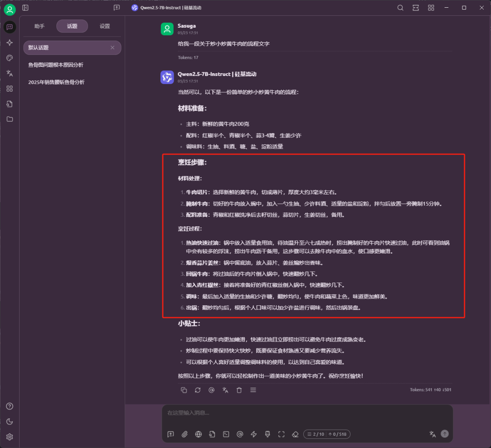Click the translate icon beside the send button
Viewport: 491px width, 448px height.
432,434
